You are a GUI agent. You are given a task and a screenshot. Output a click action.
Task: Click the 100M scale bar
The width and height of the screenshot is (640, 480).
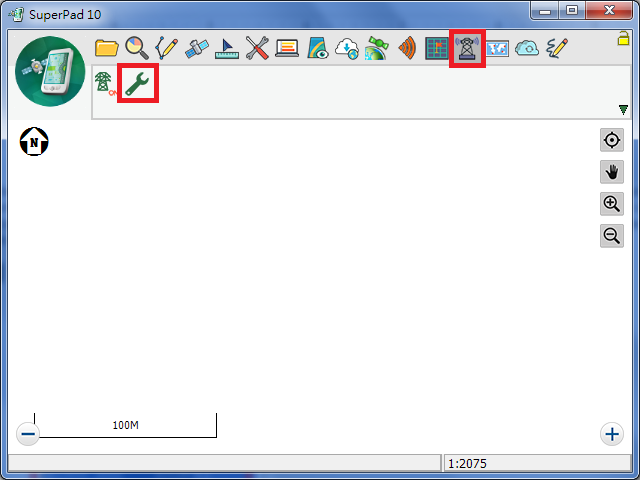126,425
